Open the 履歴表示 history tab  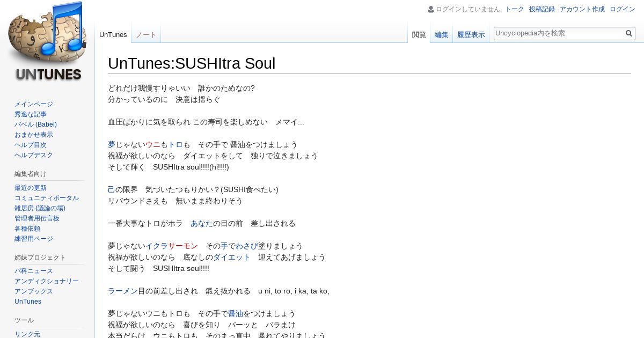click(x=471, y=34)
